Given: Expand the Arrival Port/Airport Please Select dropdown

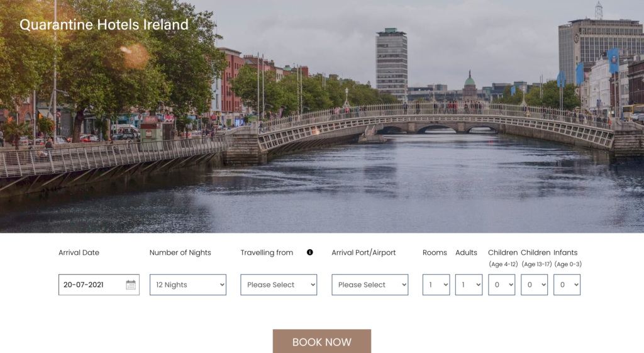Looking at the screenshot, I should [370, 285].
